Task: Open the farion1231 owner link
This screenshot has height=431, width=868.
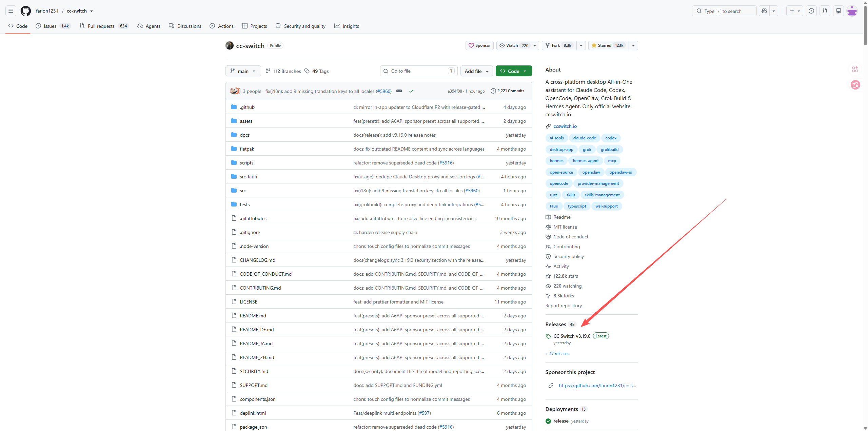Action: click(47, 11)
